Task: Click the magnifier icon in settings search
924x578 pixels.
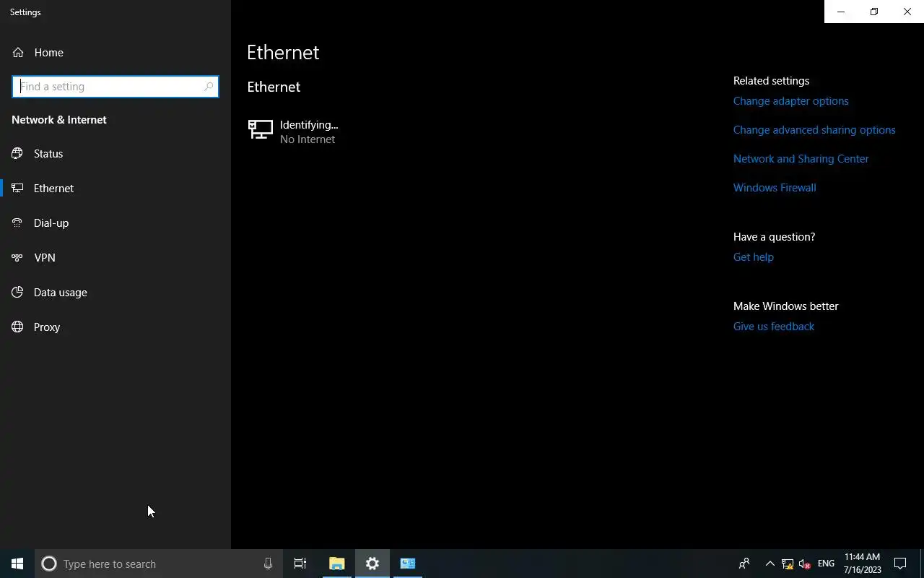Action: click(209, 87)
